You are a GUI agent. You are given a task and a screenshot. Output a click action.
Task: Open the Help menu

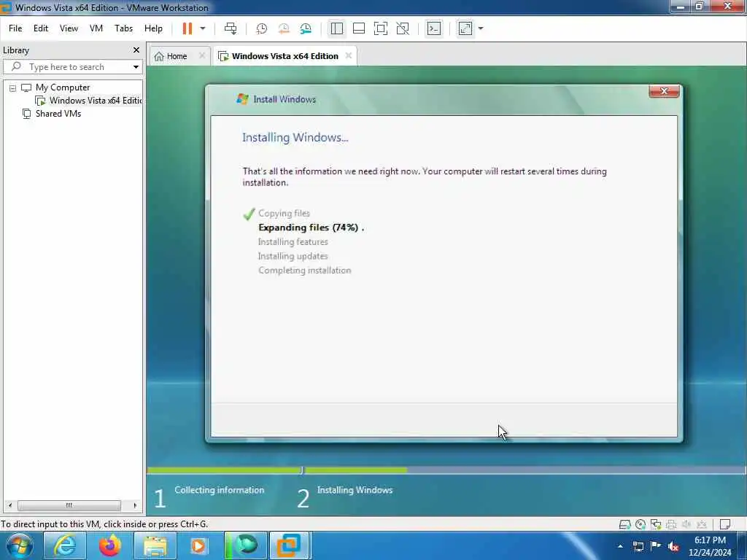[x=153, y=28]
